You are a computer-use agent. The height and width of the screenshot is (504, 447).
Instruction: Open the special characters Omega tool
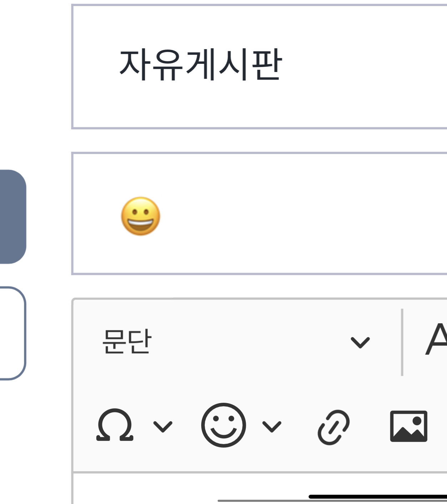click(x=115, y=425)
